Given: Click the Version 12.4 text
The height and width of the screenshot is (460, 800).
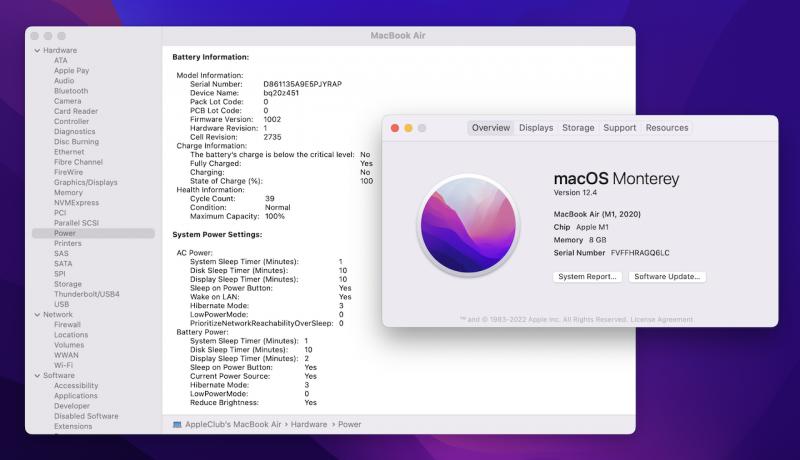Looking at the screenshot, I should pos(575,193).
